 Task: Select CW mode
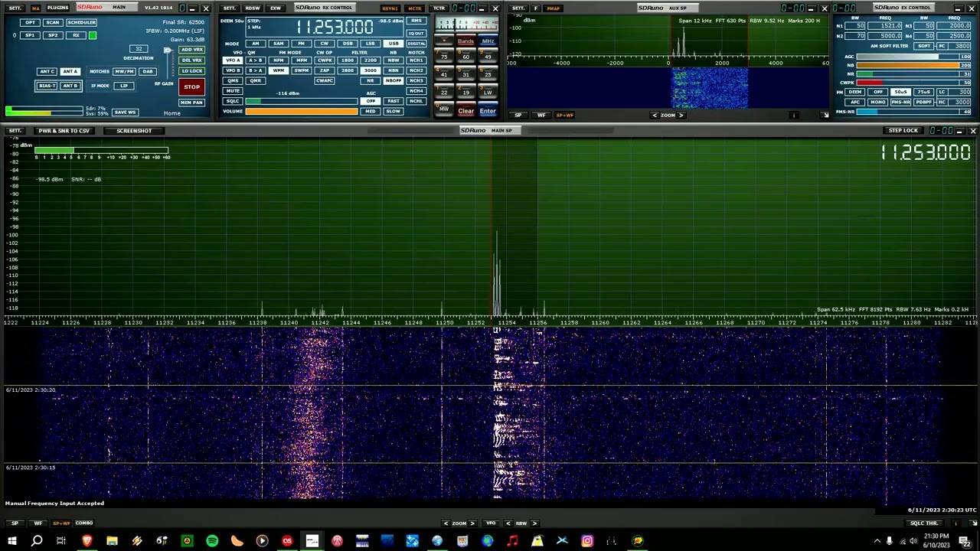(324, 44)
